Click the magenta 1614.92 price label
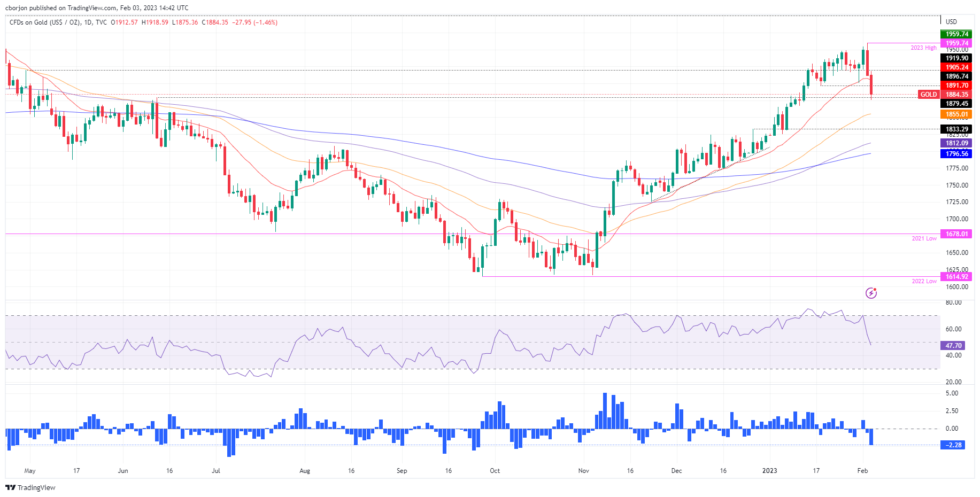This screenshot has height=497, width=980. coord(957,277)
